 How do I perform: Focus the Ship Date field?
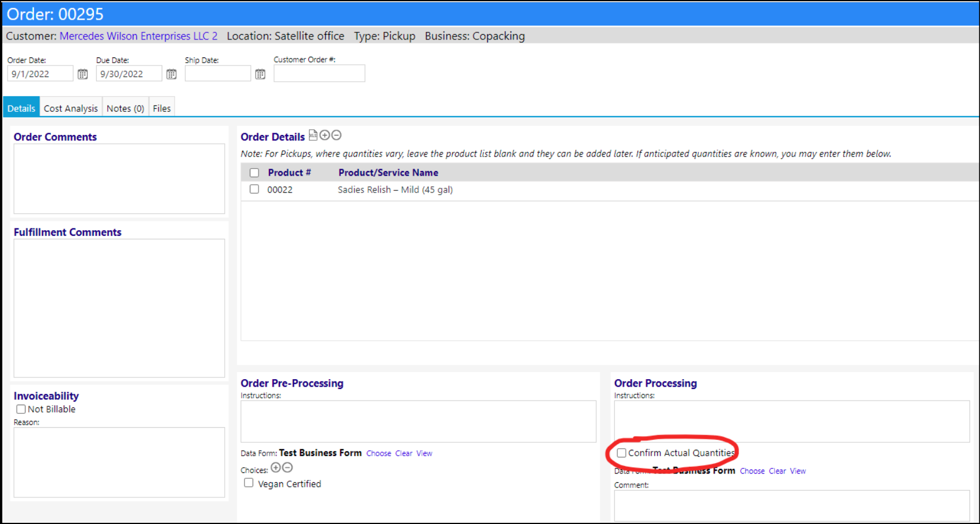click(218, 74)
